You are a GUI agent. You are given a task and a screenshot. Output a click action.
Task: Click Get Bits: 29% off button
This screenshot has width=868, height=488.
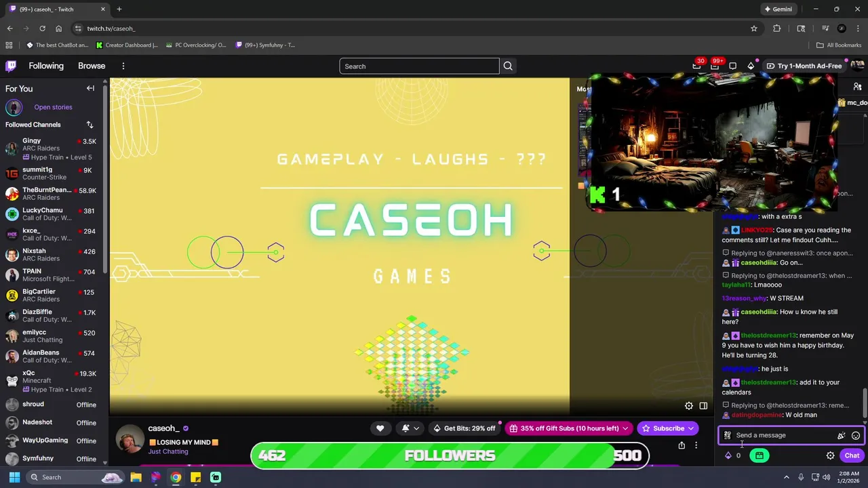pyautogui.click(x=465, y=428)
